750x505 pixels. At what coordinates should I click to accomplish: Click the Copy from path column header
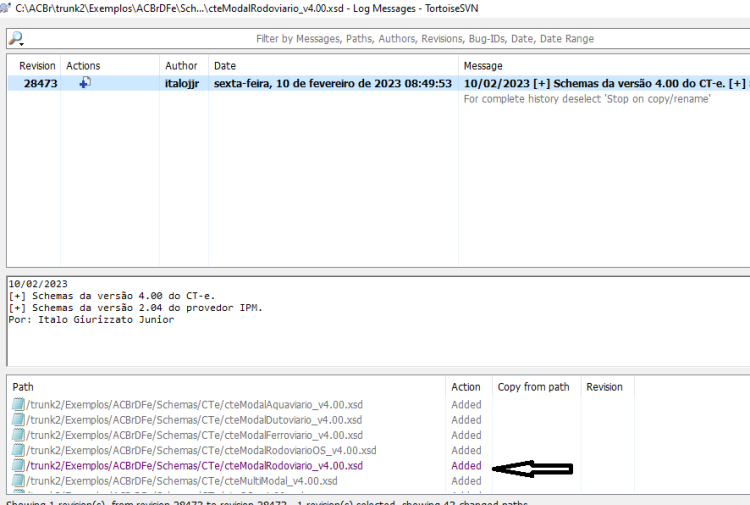[x=533, y=387]
